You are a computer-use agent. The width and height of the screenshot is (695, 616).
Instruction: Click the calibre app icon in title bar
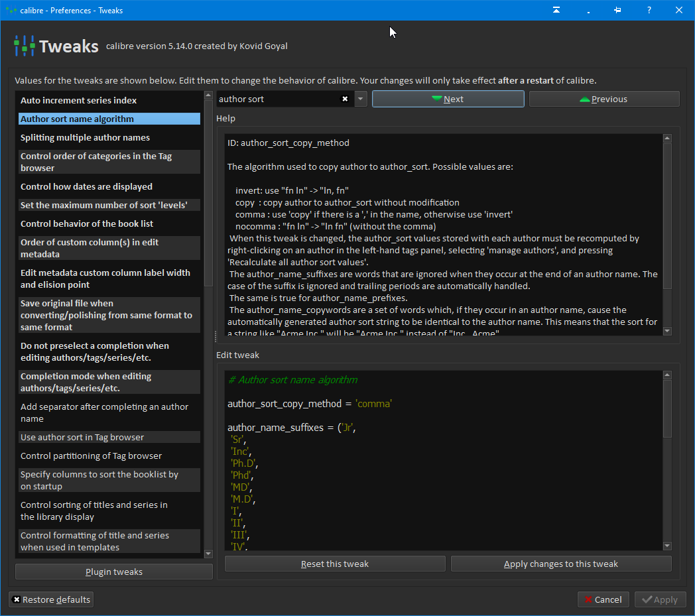click(x=11, y=10)
